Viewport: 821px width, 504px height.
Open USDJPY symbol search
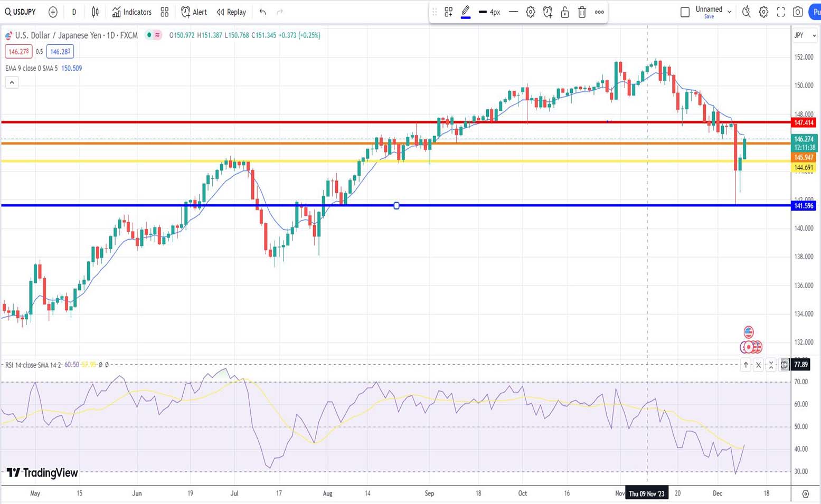coord(20,12)
